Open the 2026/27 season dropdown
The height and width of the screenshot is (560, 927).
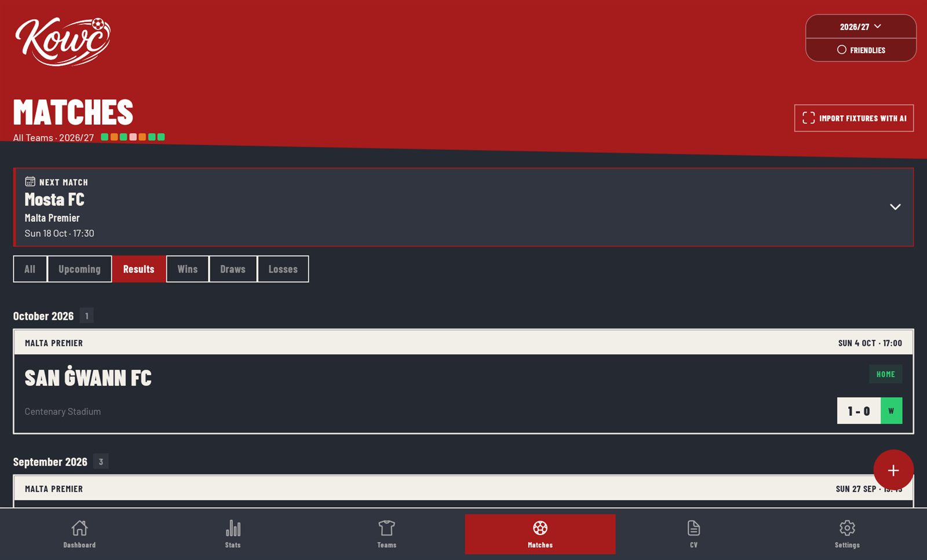point(861,27)
